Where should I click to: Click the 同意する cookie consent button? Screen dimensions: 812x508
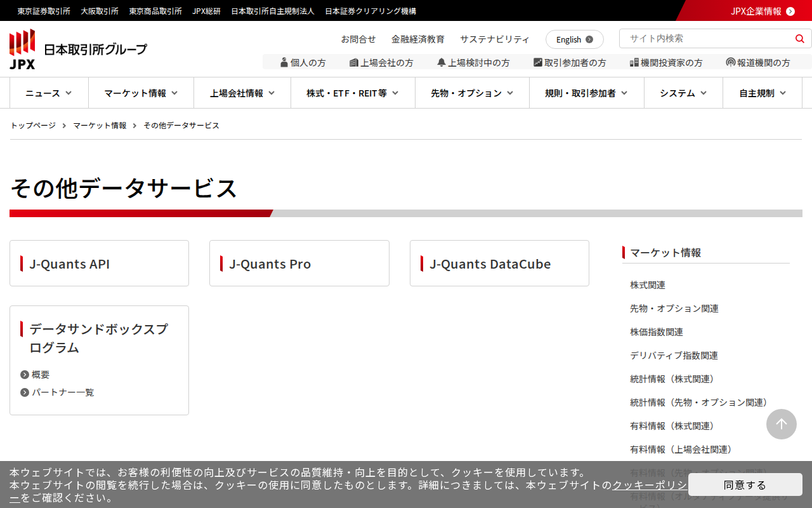coord(745,485)
